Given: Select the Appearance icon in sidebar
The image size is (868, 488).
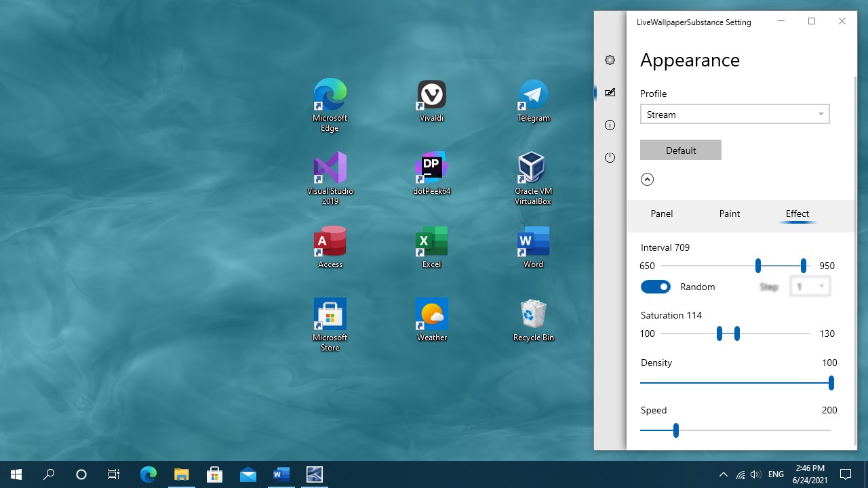Looking at the screenshot, I should pos(610,93).
